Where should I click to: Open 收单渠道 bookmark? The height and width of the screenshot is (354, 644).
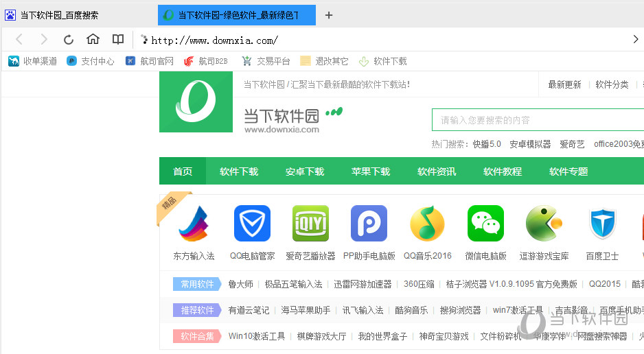(32, 61)
